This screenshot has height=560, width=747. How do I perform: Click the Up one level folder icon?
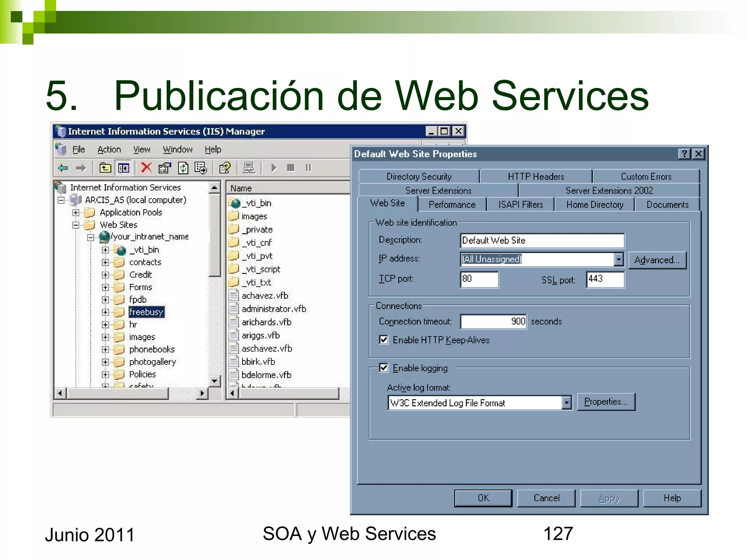[105, 168]
